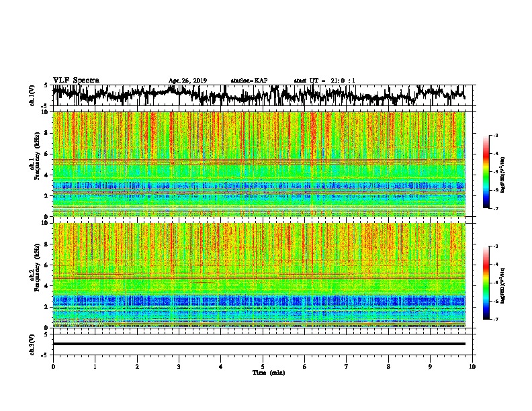Click time axis tick "8"

tap(388, 367)
